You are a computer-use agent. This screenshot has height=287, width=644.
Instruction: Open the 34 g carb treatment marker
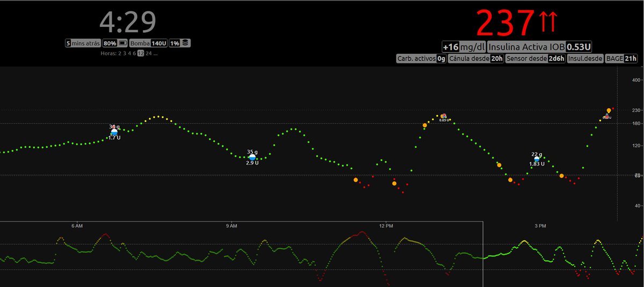point(114,132)
